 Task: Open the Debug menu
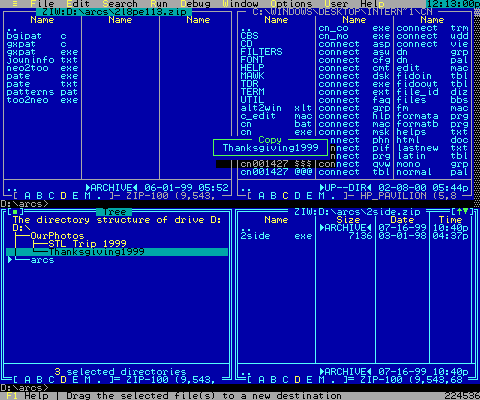pos(195,4)
